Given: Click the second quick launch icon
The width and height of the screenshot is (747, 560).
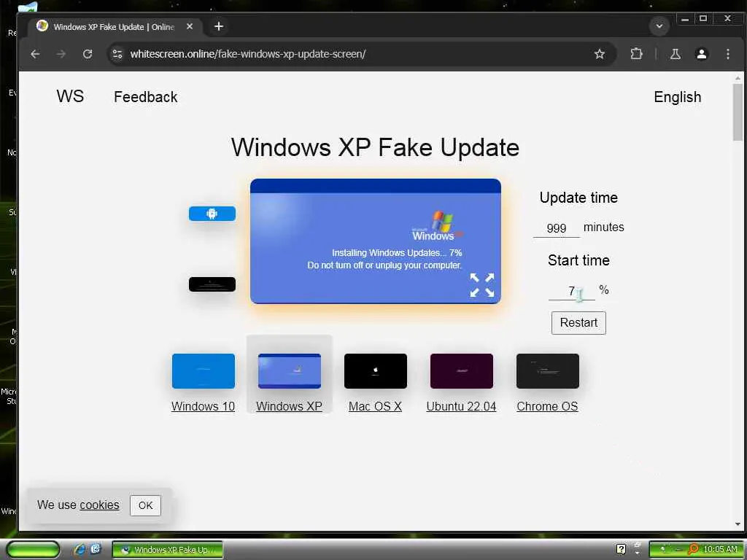Looking at the screenshot, I should (96, 549).
